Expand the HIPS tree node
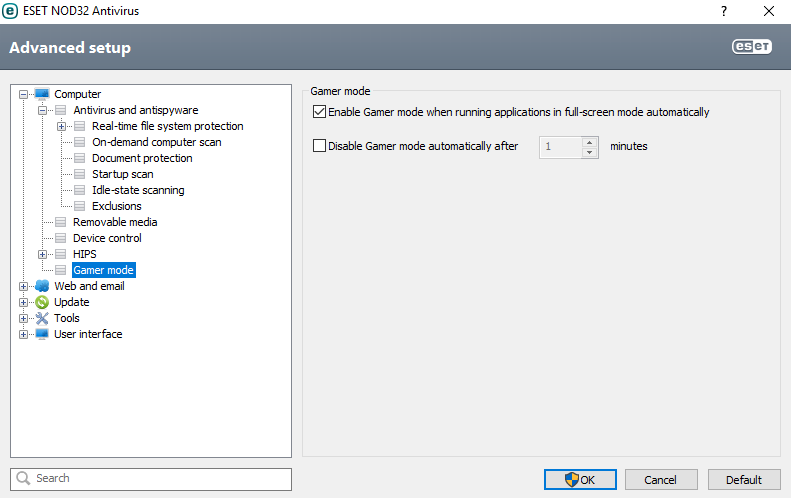 (43, 254)
